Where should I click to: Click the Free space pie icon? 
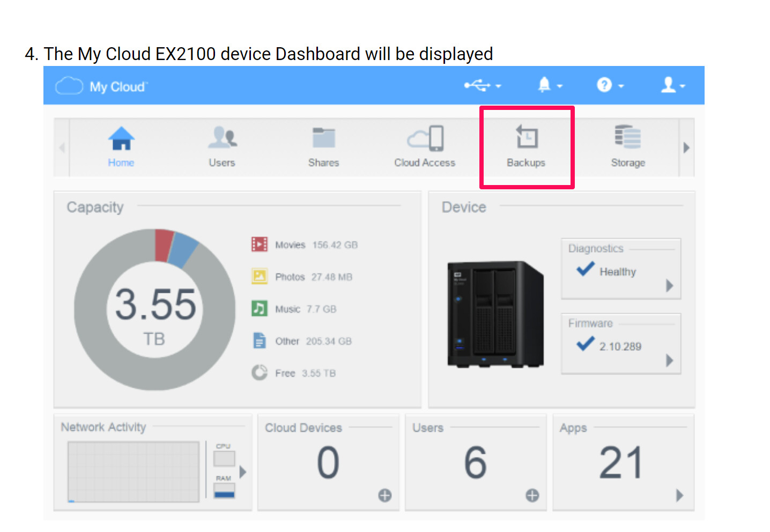click(x=260, y=372)
